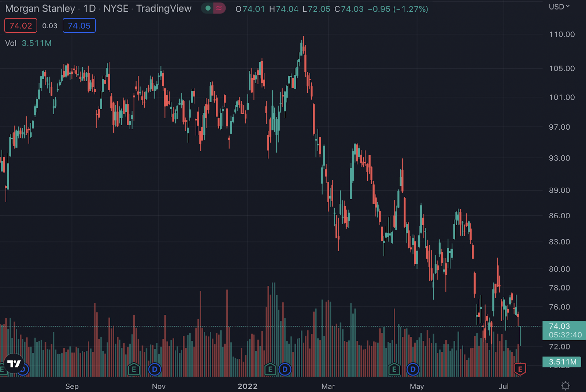This screenshot has height=392, width=586.
Task: Click the red 74.02 sell price button
Action: 21,26
